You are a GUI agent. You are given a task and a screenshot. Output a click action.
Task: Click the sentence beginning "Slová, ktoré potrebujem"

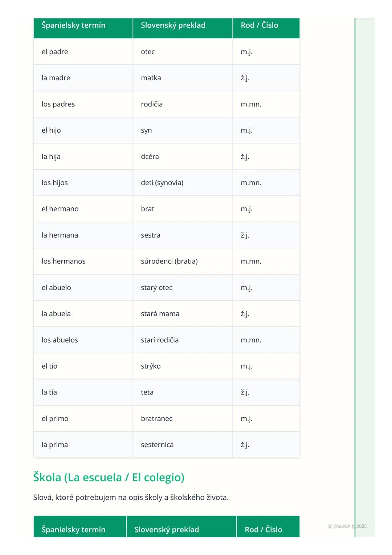[131, 498]
